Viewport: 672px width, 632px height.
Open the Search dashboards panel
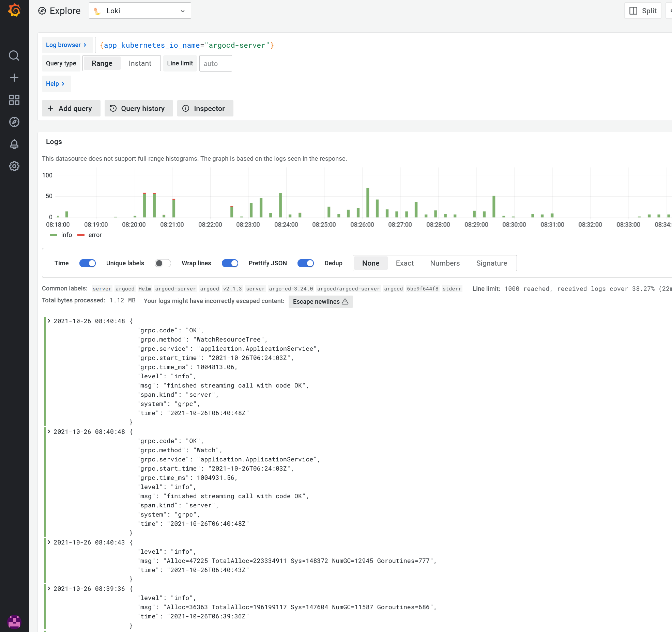pyautogui.click(x=14, y=56)
